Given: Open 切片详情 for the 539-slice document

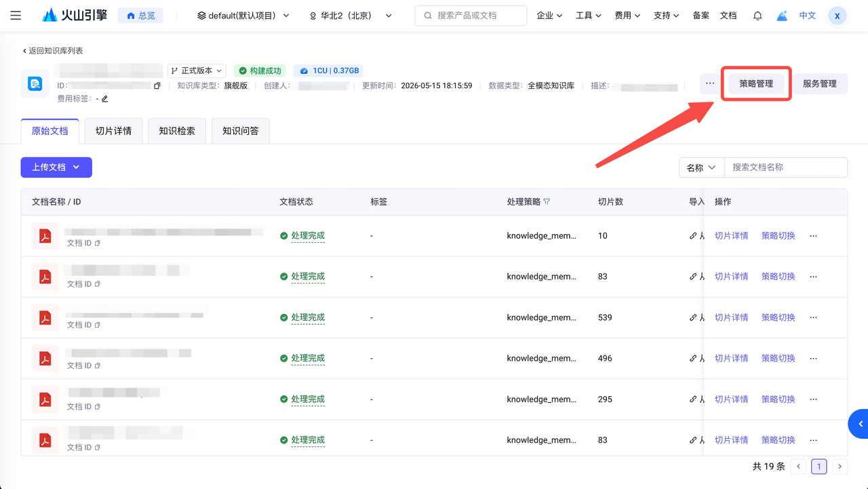Looking at the screenshot, I should pyautogui.click(x=731, y=317).
